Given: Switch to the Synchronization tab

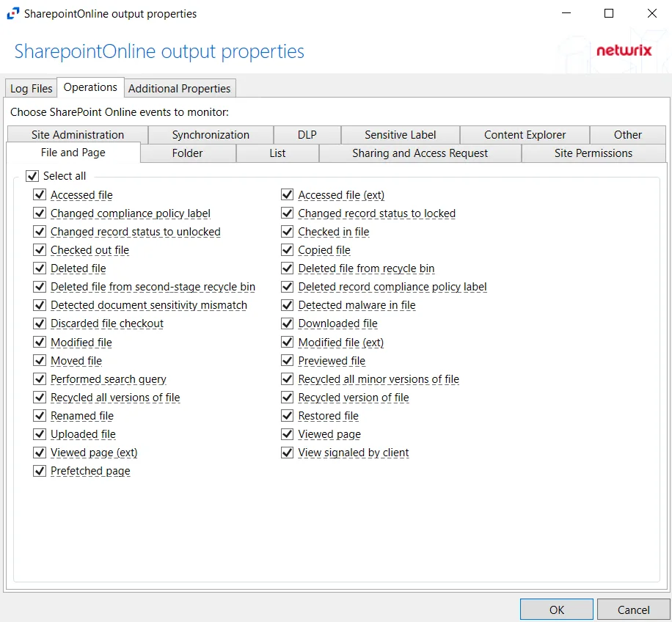Looking at the screenshot, I should [x=211, y=134].
